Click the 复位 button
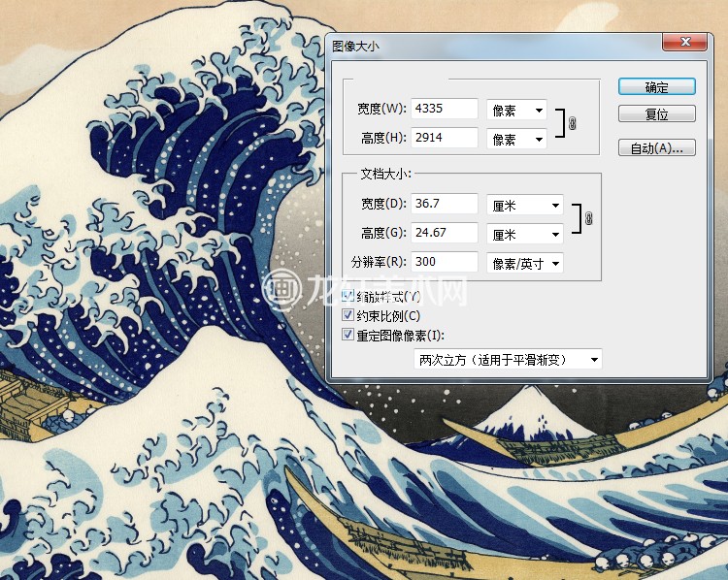Image resolution: width=728 pixels, height=580 pixels. [656, 113]
